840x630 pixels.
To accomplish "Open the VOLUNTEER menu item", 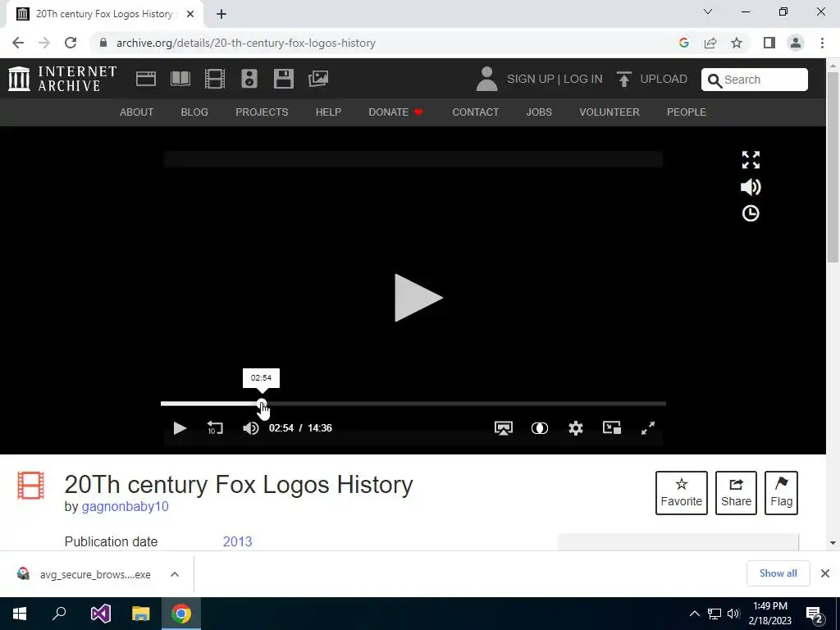I will tap(609, 112).
